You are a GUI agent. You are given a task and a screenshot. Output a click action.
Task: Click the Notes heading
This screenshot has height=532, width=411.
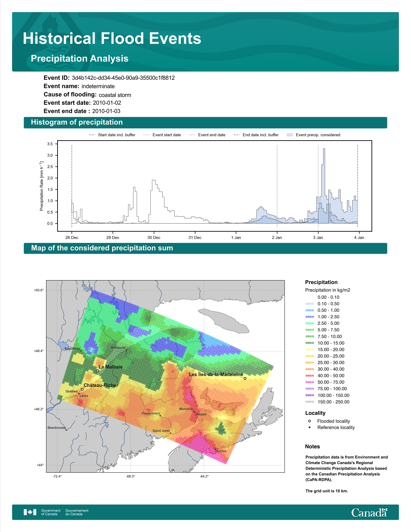point(312,447)
